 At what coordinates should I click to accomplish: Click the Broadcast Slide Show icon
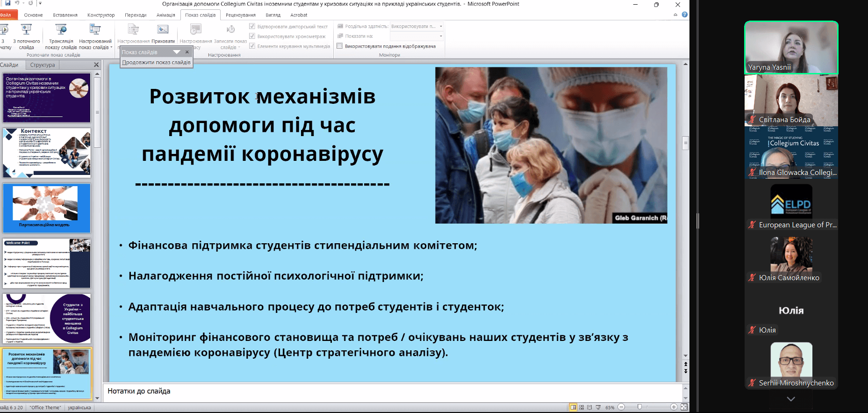[x=61, y=30]
